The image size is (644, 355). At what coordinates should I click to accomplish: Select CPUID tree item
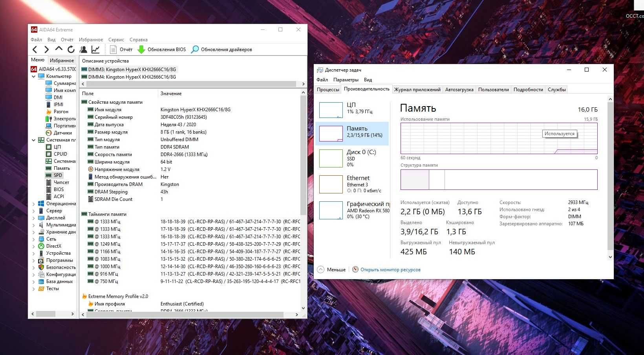57,154
